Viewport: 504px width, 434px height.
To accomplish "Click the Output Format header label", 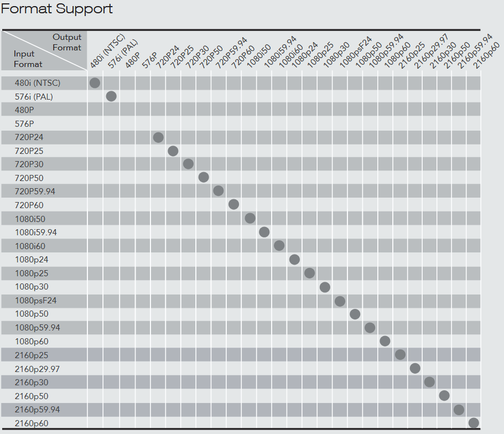I will (67, 42).
